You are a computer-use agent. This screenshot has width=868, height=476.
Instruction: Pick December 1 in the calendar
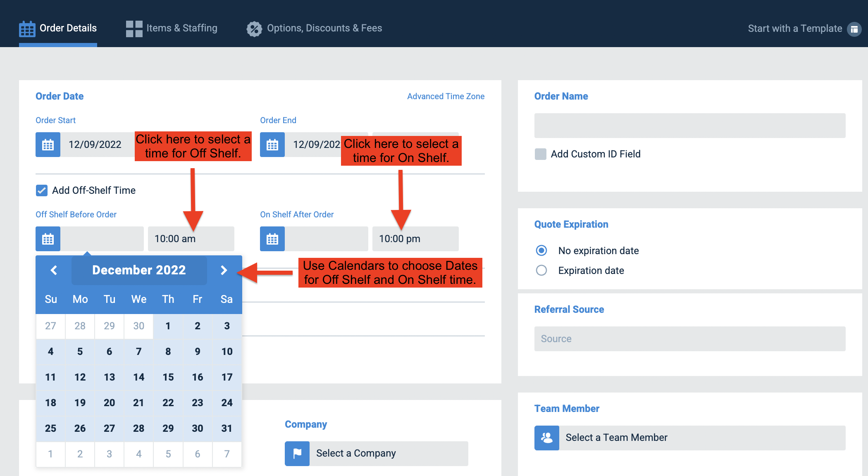click(x=168, y=326)
